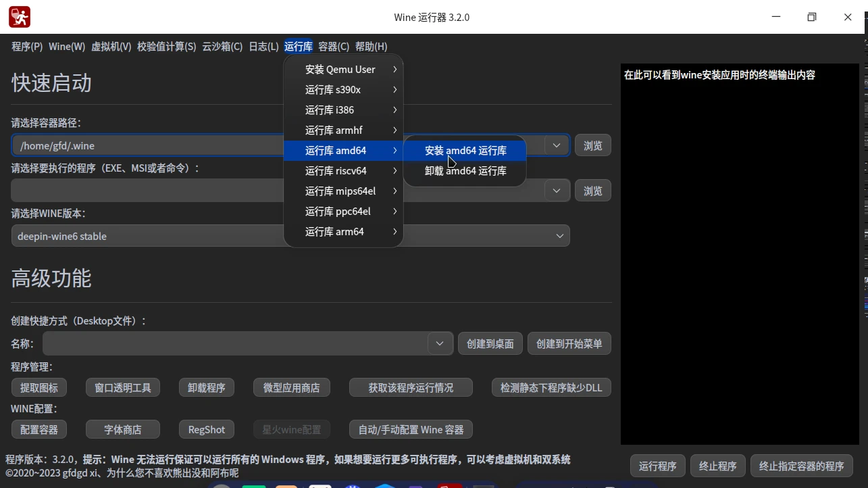
Task: Open the 帮助(H) menu
Action: click(x=371, y=47)
